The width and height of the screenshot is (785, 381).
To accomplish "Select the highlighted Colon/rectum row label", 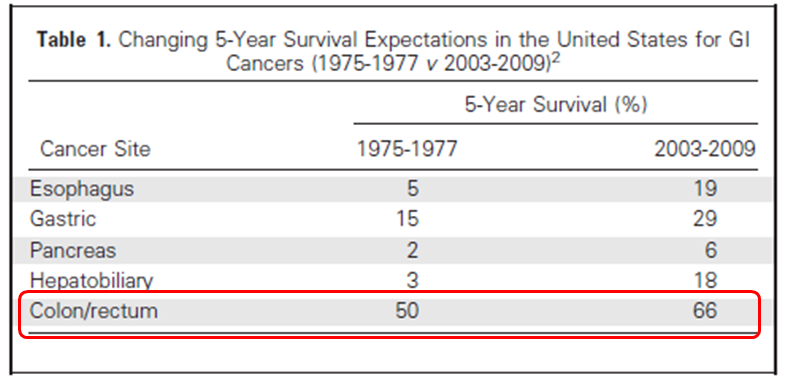I will tap(94, 311).
